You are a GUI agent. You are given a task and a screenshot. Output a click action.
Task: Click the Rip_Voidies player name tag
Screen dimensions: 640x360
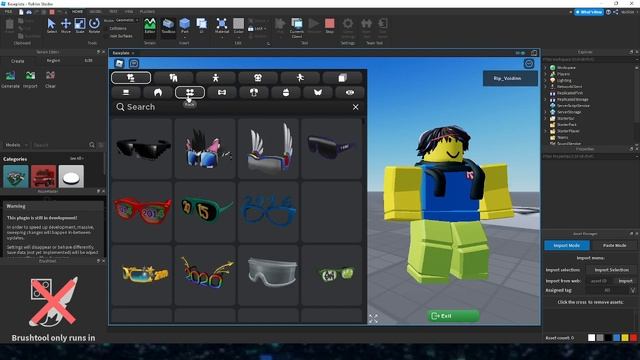point(510,78)
